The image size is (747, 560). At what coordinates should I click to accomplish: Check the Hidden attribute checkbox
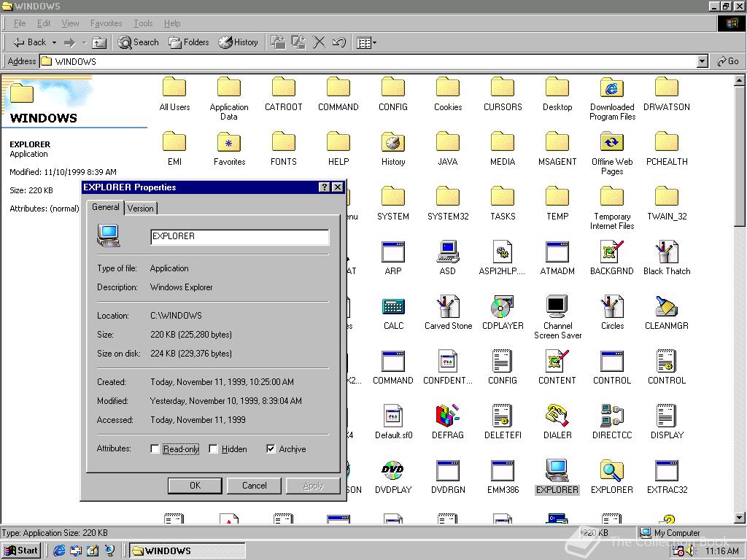click(212, 448)
